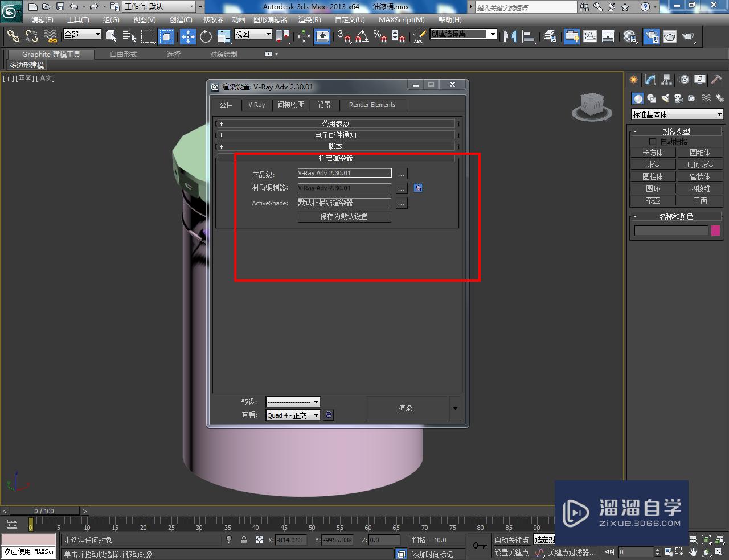Image resolution: width=729 pixels, height=560 pixels.
Task: Click browse button for 产品级 renderer
Action: 402,173
